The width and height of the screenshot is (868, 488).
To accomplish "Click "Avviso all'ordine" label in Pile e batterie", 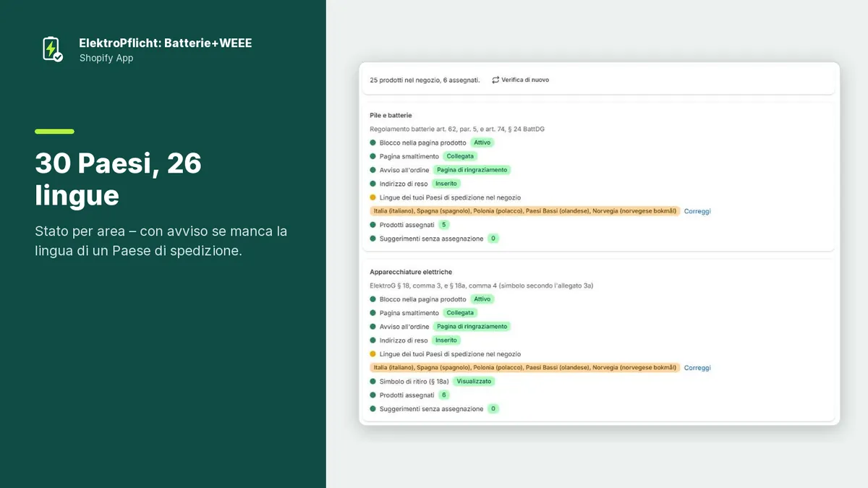I will (x=404, y=171).
